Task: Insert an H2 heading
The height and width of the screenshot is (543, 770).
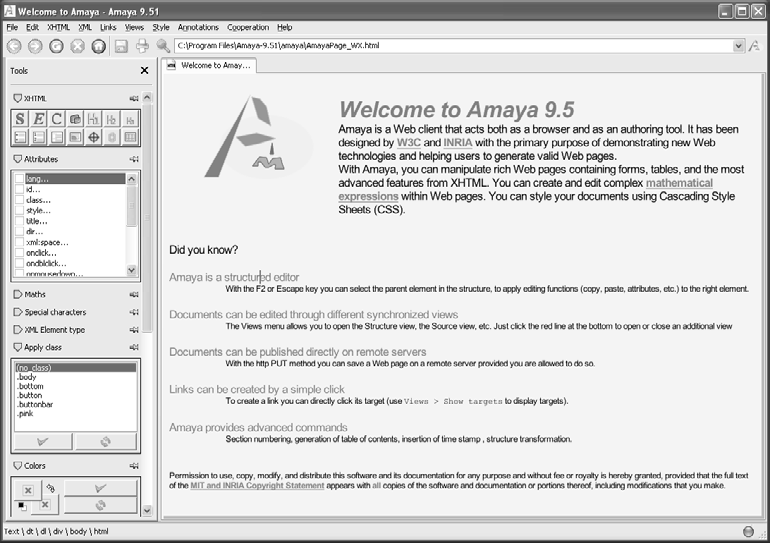Action: 111,119
